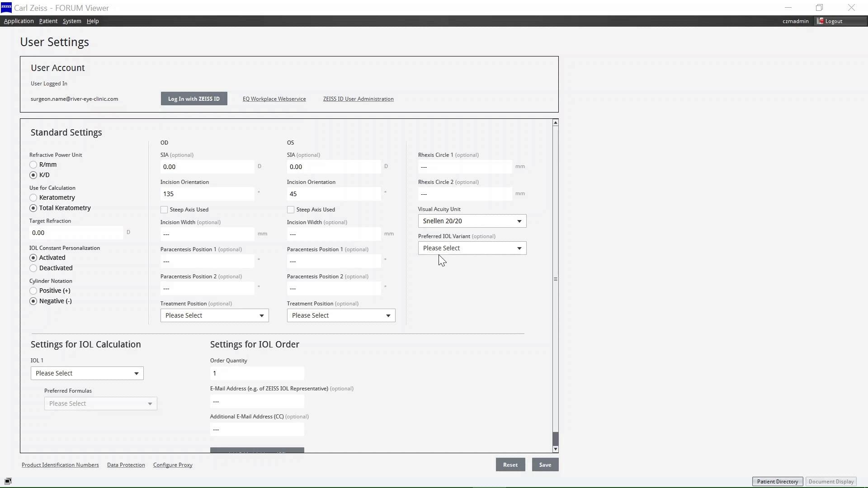This screenshot has height=488, width=868.
Task: Click OS Incision Orientation field showing 45
Action: click(x=334, y=194)
